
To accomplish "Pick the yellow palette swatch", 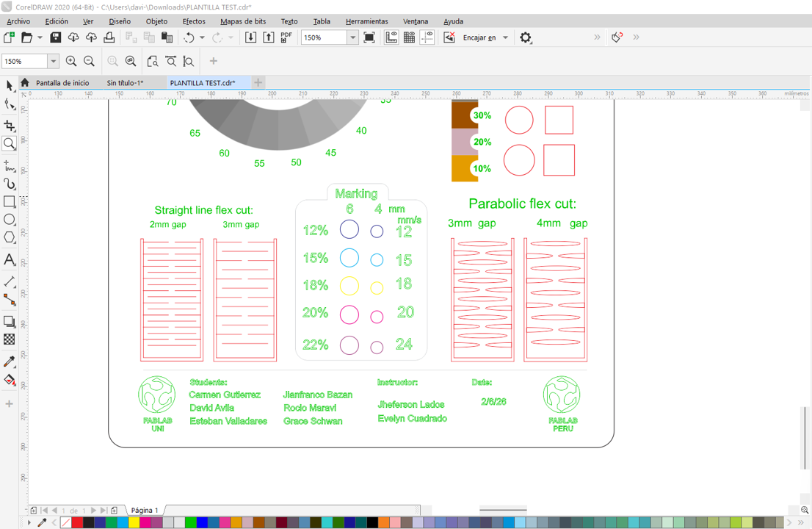I will pyautogui.click(x=134, y=522).
